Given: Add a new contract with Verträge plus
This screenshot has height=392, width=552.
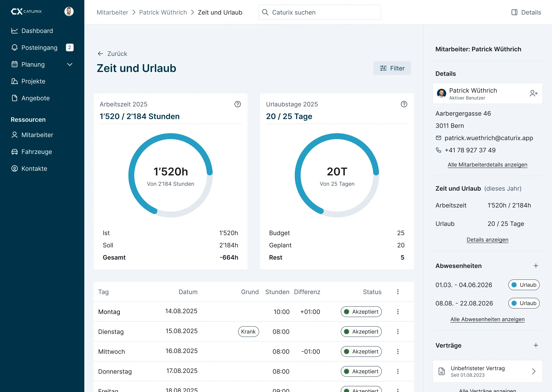Looking at the screenshot, I should [536, 345].
